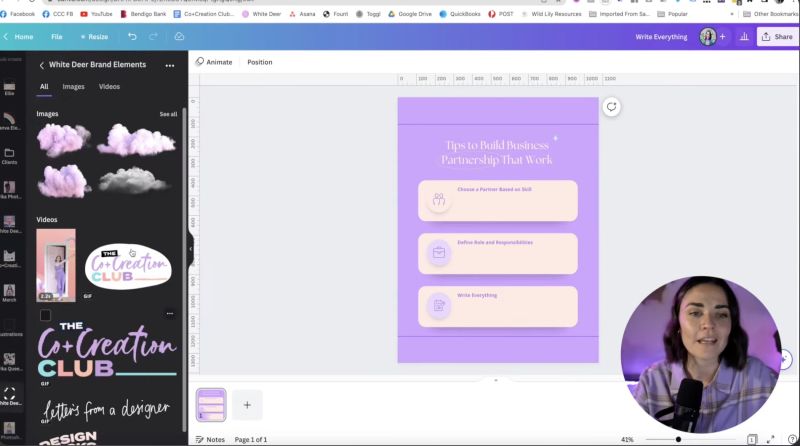Switch to the Videos tab
The image size is (800, 446).
pos(109,87)
